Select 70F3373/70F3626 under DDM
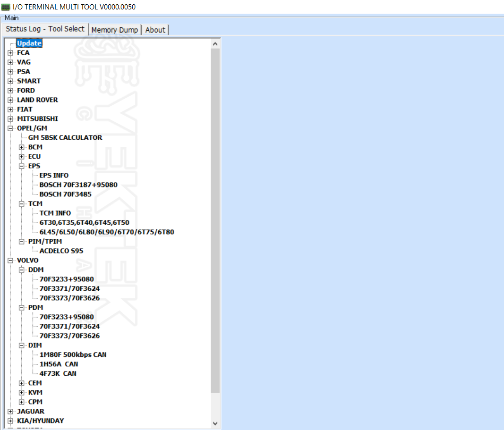 70,298
